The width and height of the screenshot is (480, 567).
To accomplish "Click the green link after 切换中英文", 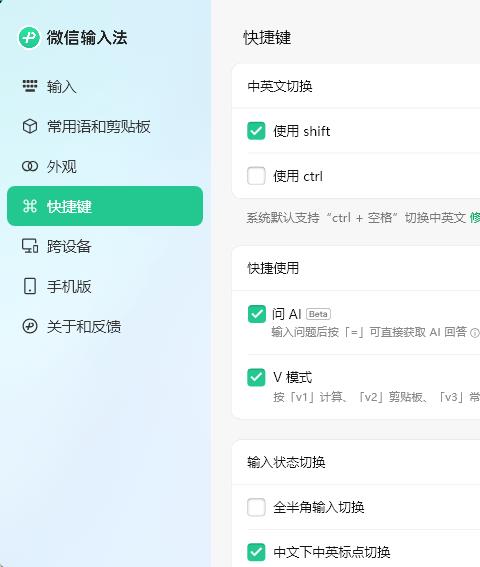I will click(x=475, y=218).
